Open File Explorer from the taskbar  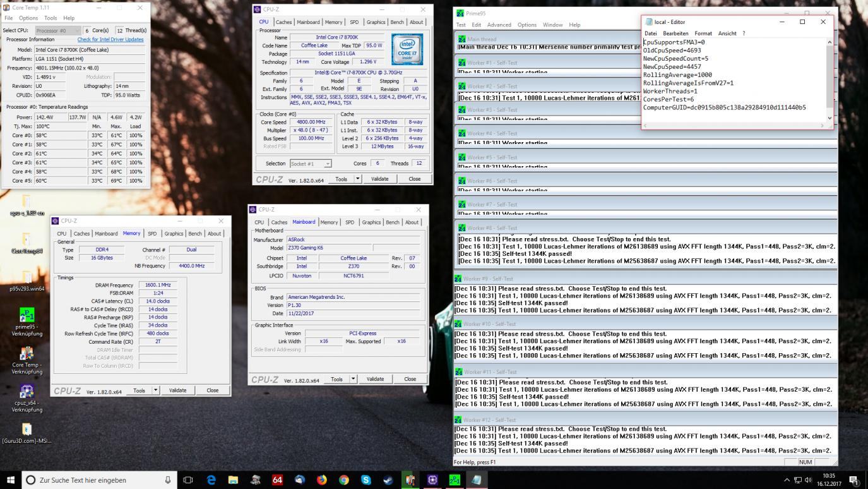[x=233, y=480]
